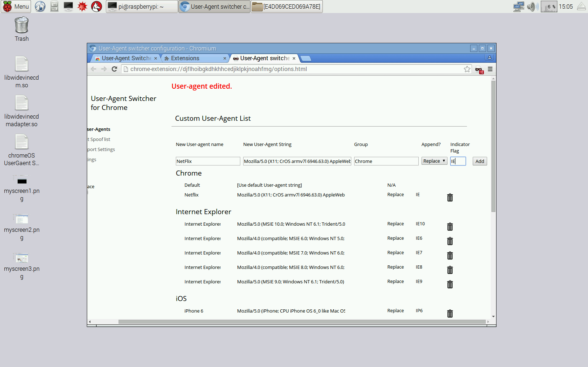Click the Default user-agent row name
Image resolution: width=588 pixels, height=367 pixels.
click(192, 185)
